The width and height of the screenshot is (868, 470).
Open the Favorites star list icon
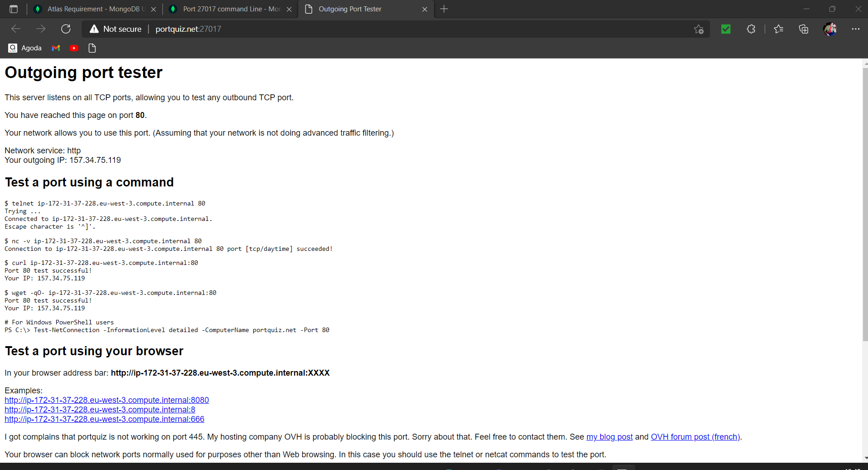pos(779,29)
